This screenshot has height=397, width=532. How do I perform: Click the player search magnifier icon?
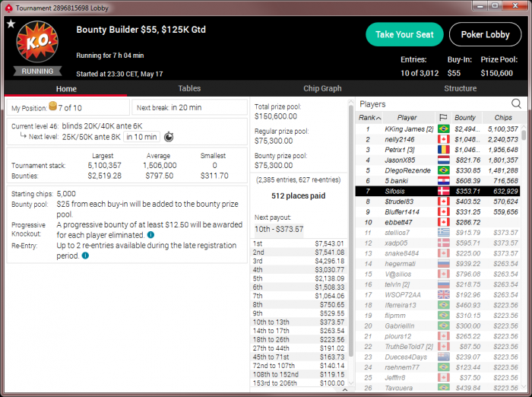point(516,103)
